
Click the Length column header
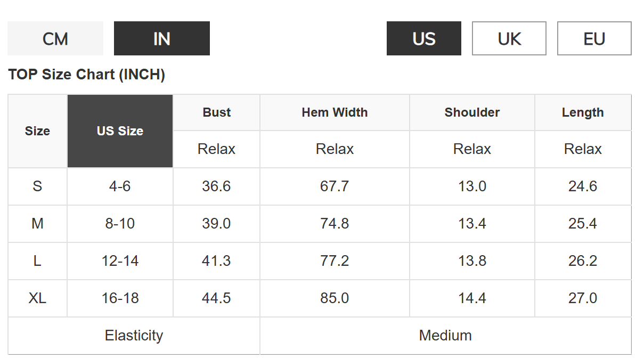tap(583, 112)
